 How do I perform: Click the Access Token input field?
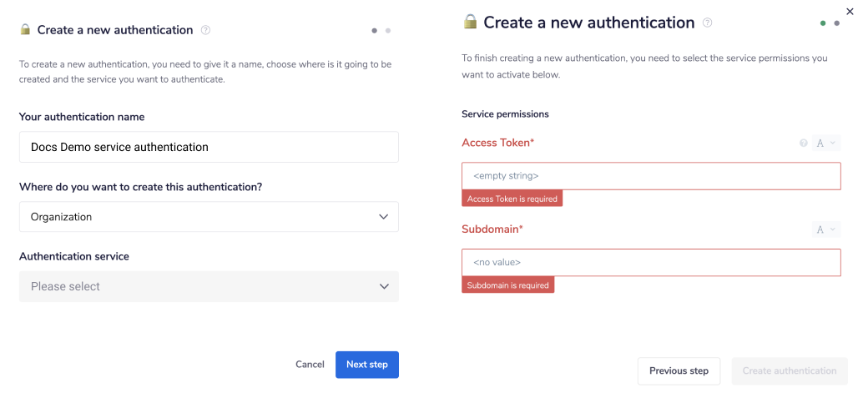(x=651, y=176)
